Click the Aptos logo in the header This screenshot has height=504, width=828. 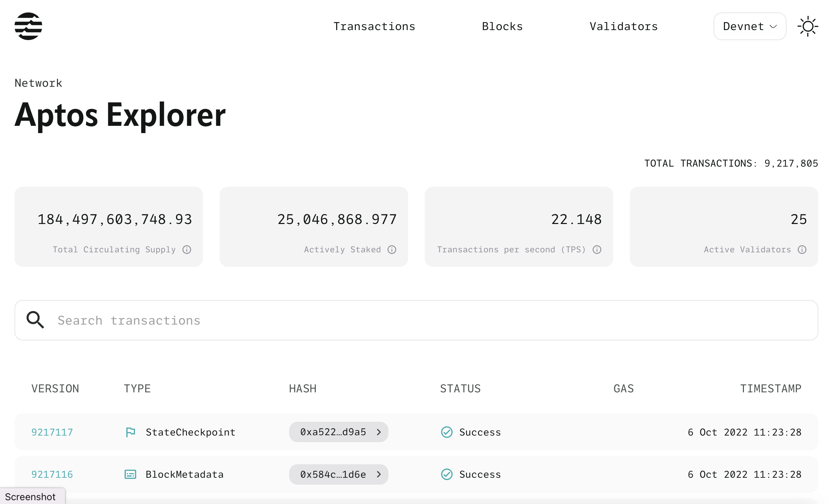click(28, 26)
